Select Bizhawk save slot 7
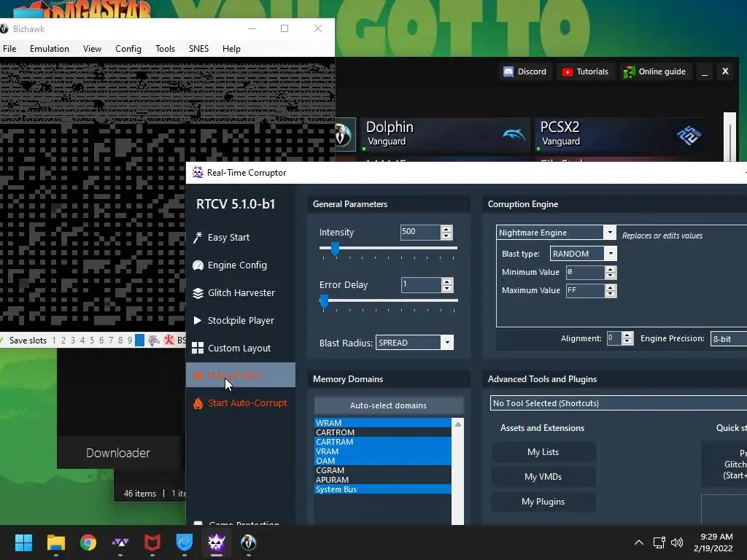The width and height of the screenshot is (747, 560). pos(111,340)
